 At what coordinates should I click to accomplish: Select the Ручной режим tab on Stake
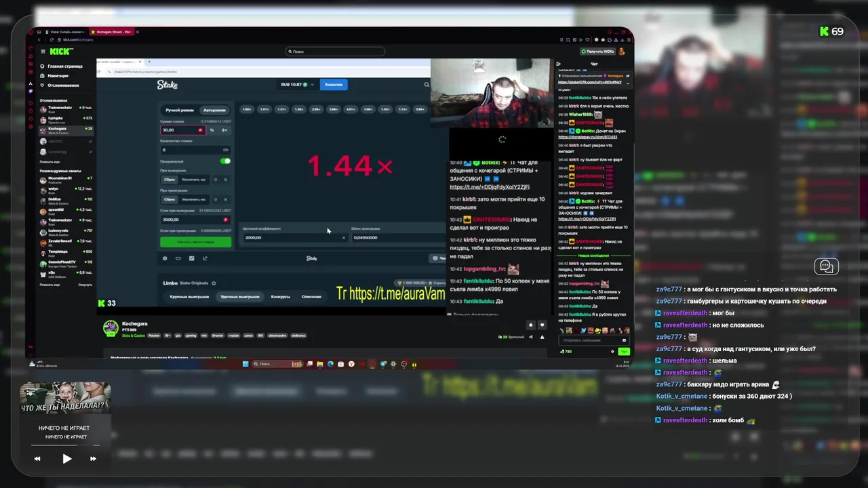coord(180,110)
